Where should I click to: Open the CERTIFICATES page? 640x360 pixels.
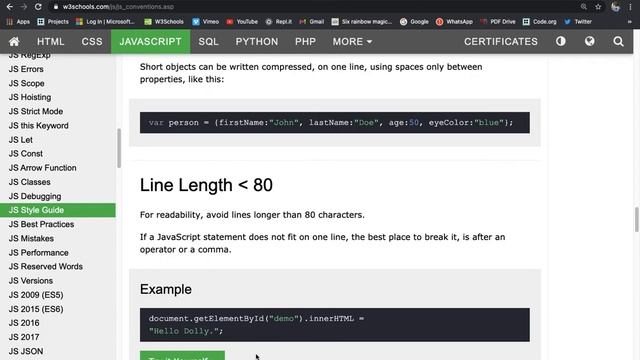click(x=500, y=41)
